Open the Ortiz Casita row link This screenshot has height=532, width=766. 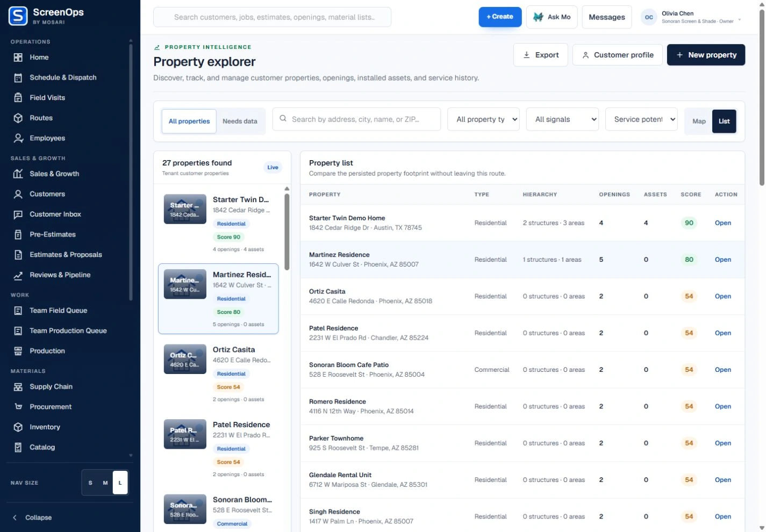click(723, 297)
